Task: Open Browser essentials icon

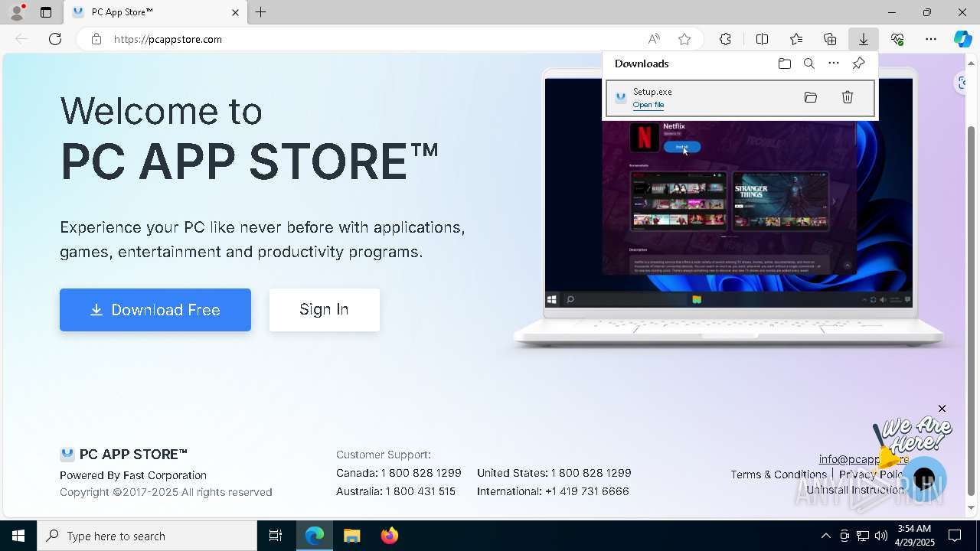Action: 897,39
